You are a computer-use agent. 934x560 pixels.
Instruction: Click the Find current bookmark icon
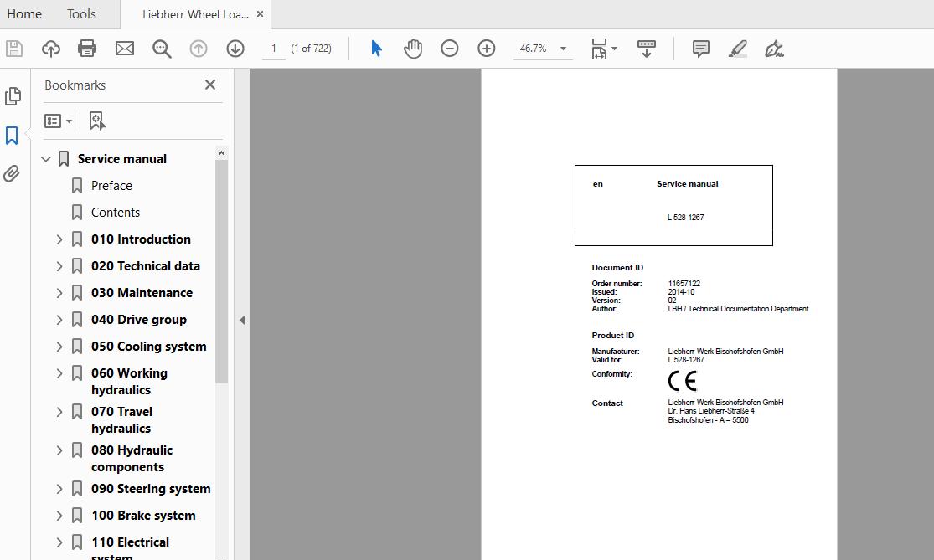coord(97,121)
